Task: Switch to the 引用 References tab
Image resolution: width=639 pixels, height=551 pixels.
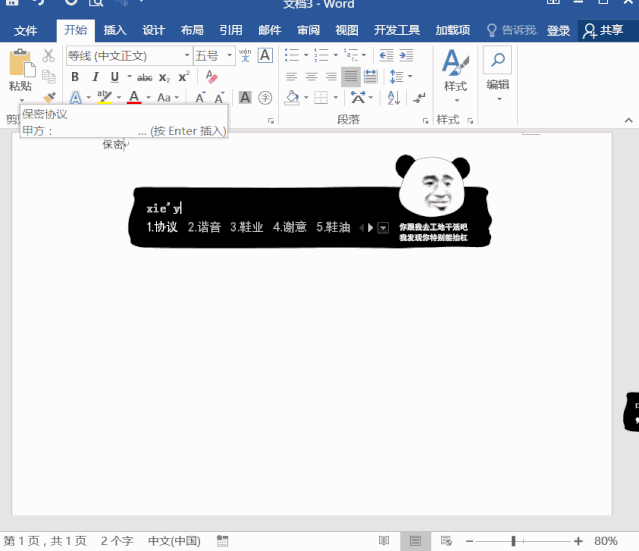Action: (x=231, y=31)
